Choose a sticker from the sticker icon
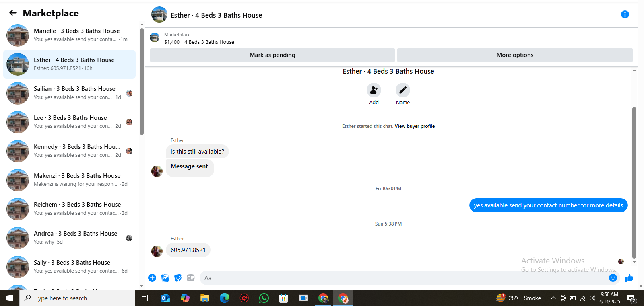644x306 pixels. pos(178,278)
